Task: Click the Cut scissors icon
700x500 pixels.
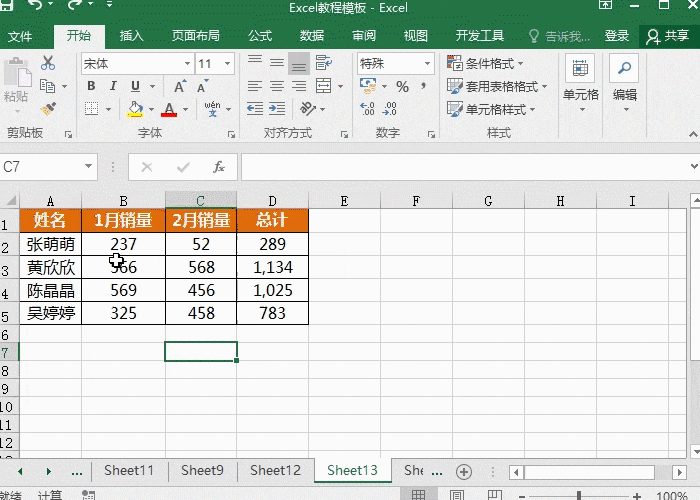Action: pos(48,63)
